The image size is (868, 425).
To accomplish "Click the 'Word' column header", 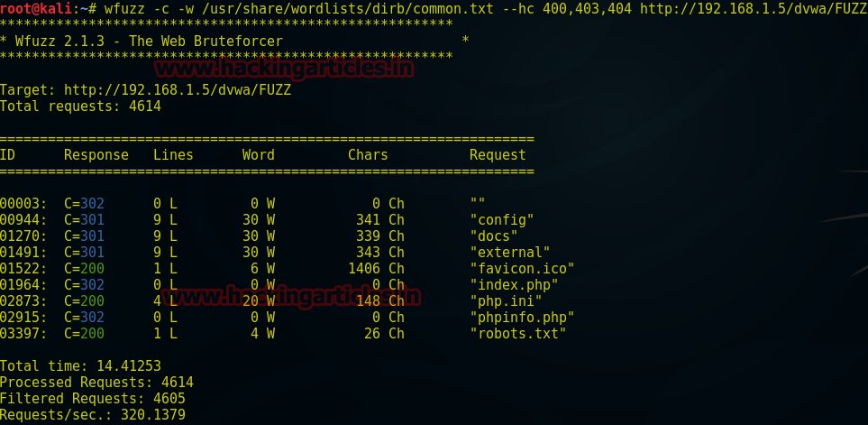I will pos(259,155).
